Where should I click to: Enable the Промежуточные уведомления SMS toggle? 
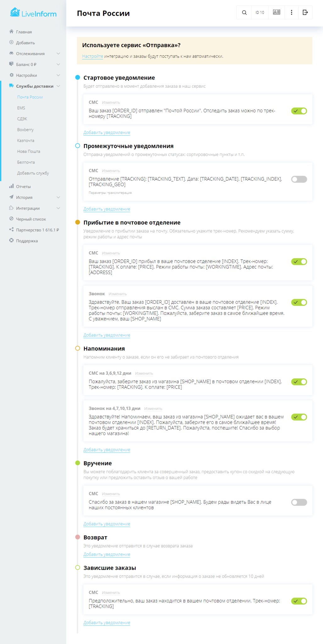click(x=299, y=179)
